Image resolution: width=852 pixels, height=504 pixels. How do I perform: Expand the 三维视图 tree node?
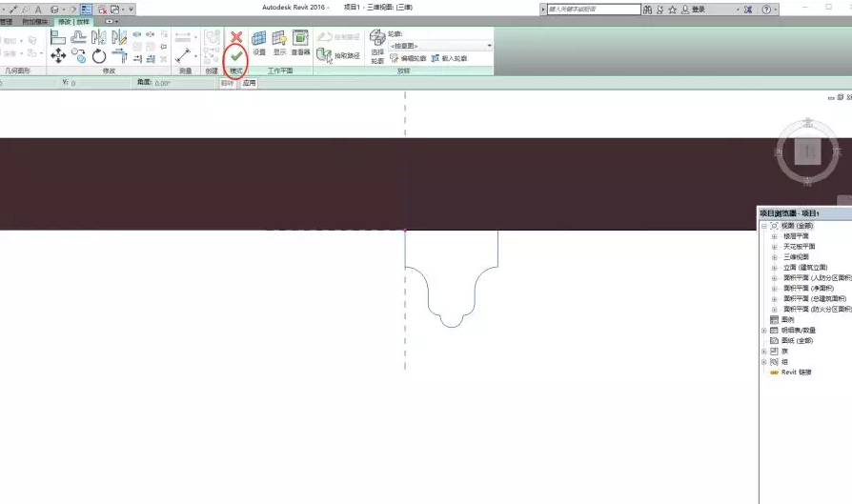coord(774,257)
